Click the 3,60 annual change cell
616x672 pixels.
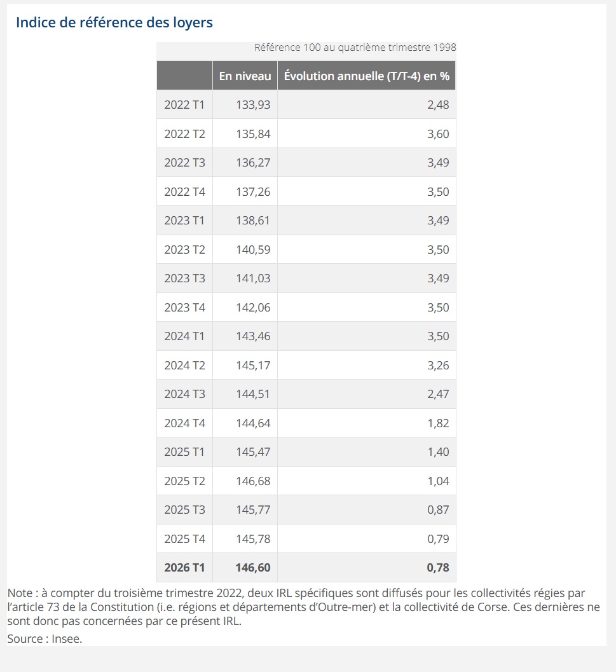438,134
